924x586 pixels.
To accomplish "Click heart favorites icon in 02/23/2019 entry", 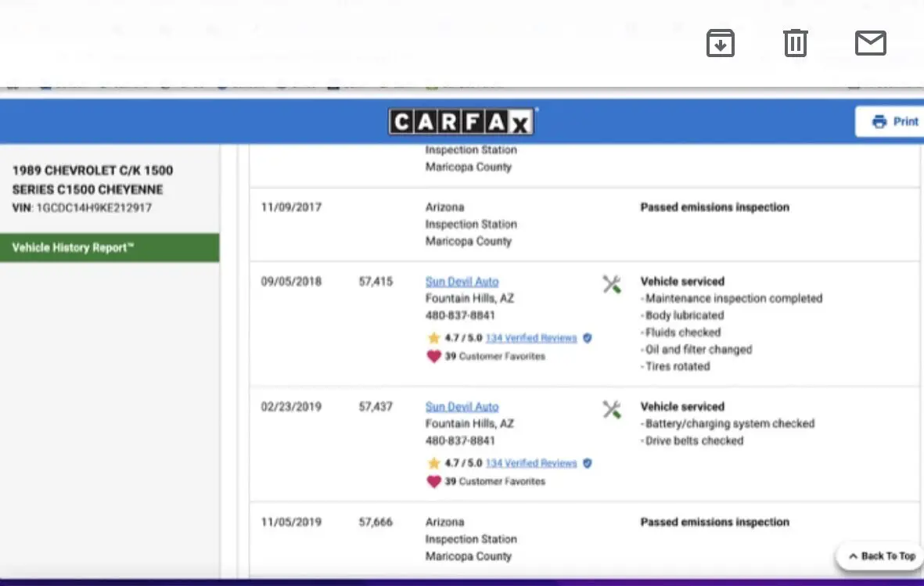I will click(433, 481).
